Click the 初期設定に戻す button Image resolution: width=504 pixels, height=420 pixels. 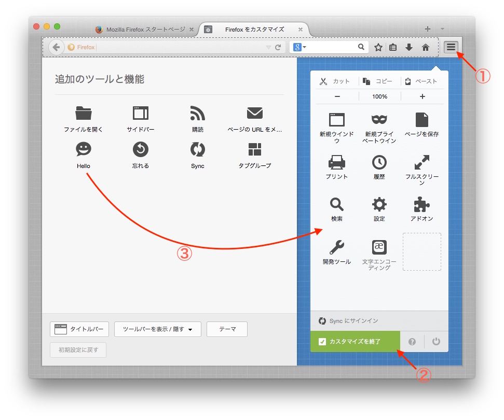click(78, 350)
